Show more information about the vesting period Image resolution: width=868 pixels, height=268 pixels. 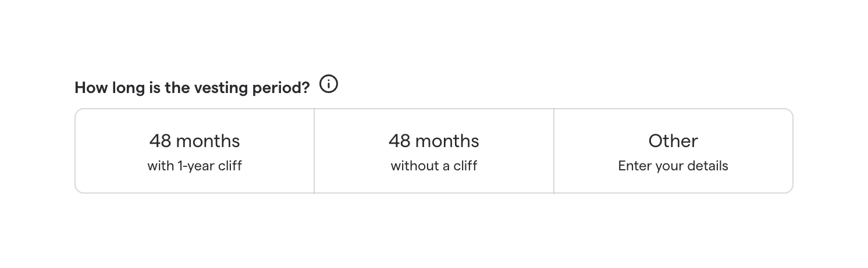click(x=329, y=85)
